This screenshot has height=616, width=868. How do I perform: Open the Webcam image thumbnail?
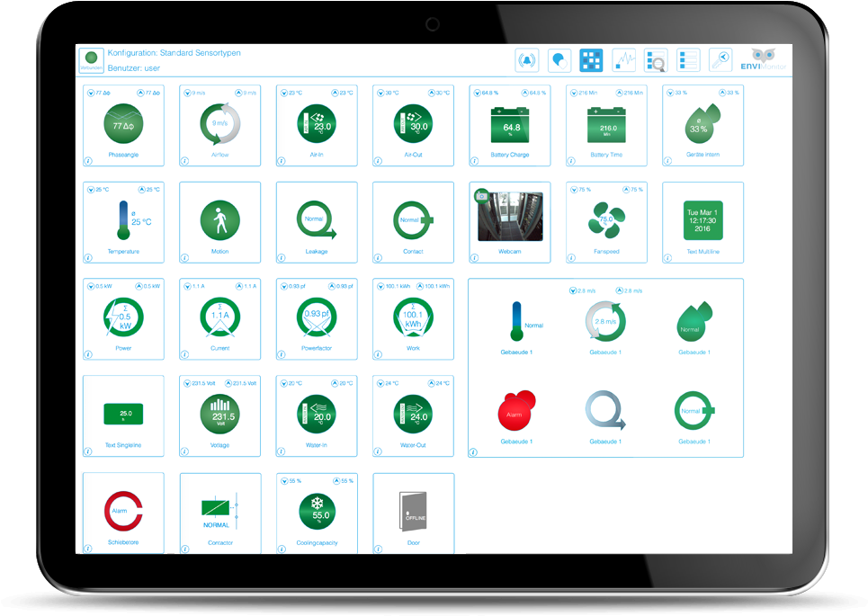(510, 217)
